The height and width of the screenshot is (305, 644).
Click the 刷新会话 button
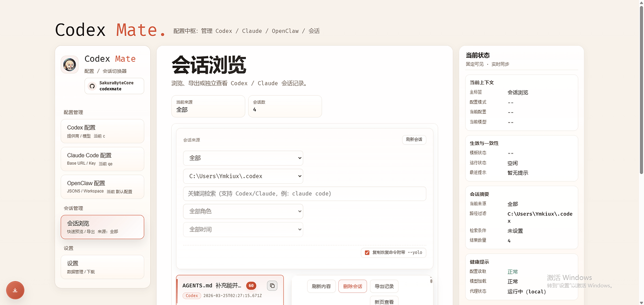pos(414,139)
